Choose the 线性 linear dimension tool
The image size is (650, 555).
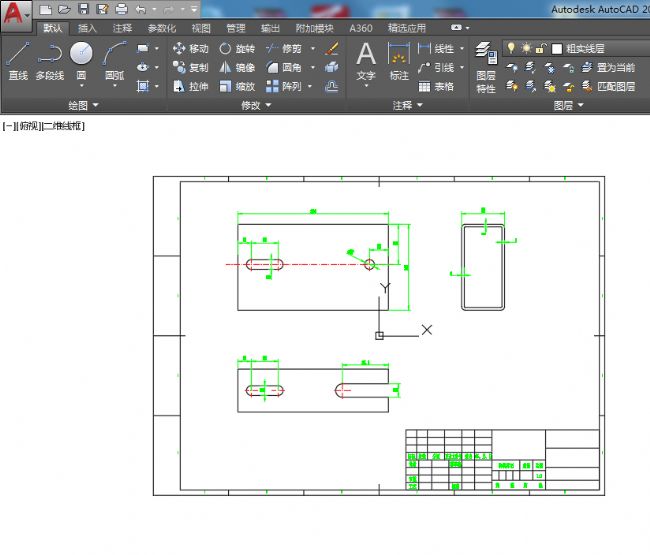(436, 48)
